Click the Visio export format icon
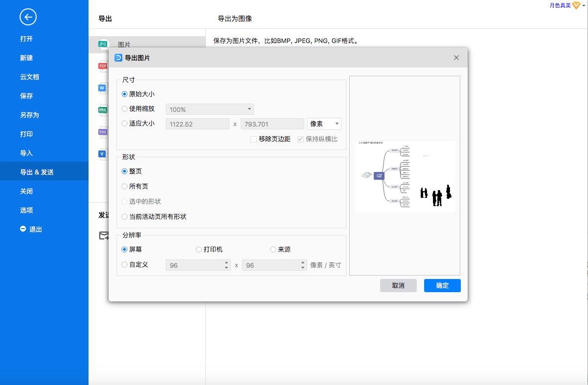 (x=102, y=153)
